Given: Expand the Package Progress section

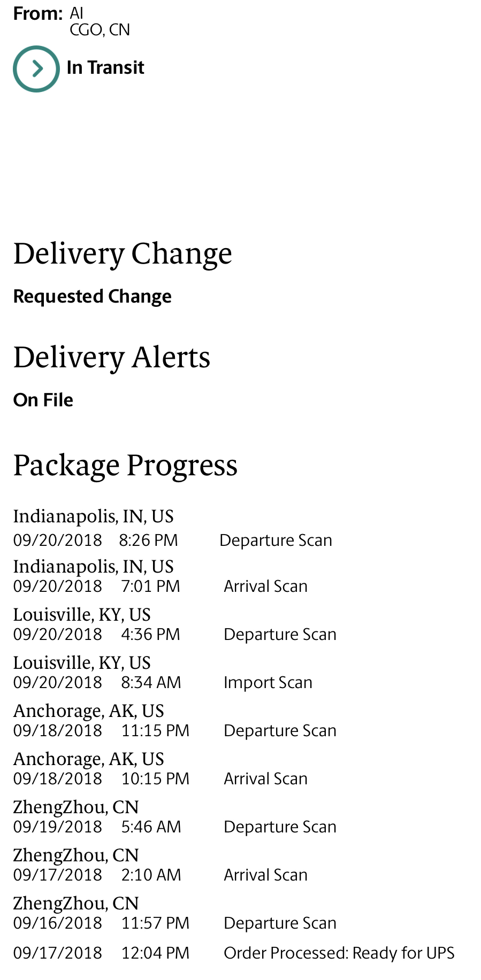Looking at the screenshot, I should point(125,465).
